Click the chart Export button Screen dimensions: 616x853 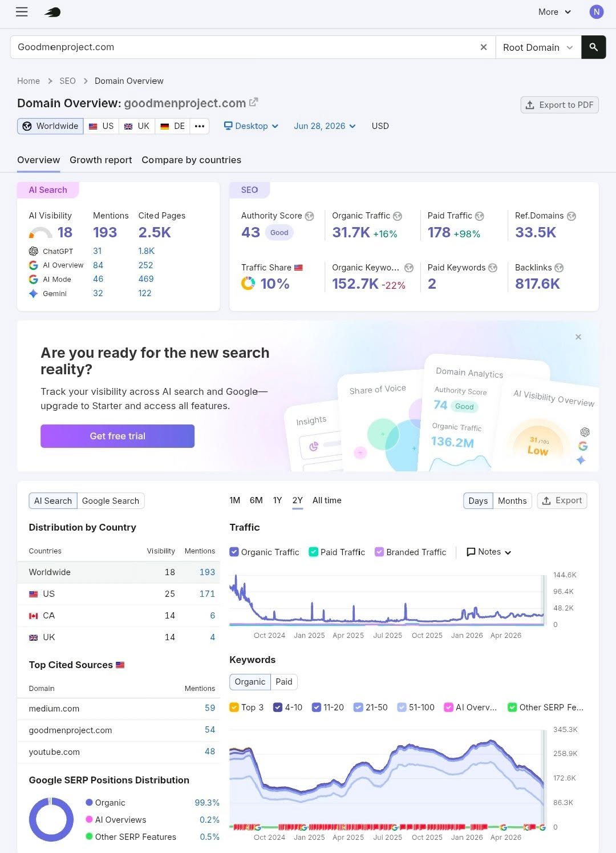(562, 501)
